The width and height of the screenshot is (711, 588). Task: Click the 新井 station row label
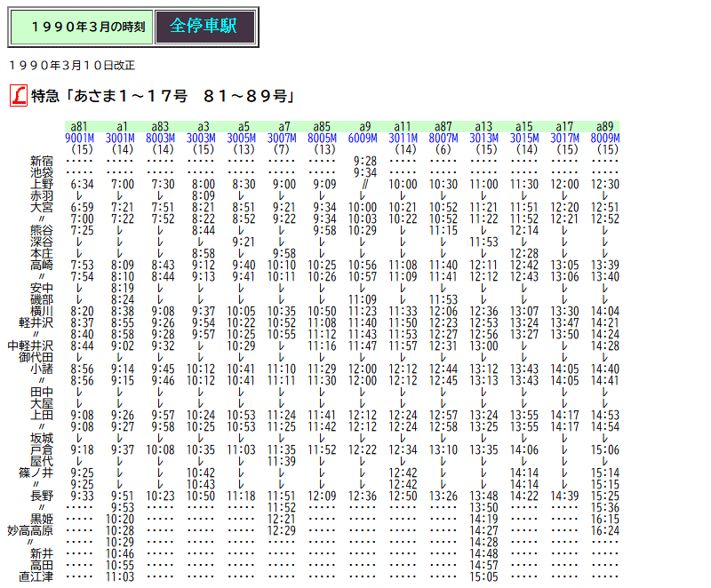42,554
